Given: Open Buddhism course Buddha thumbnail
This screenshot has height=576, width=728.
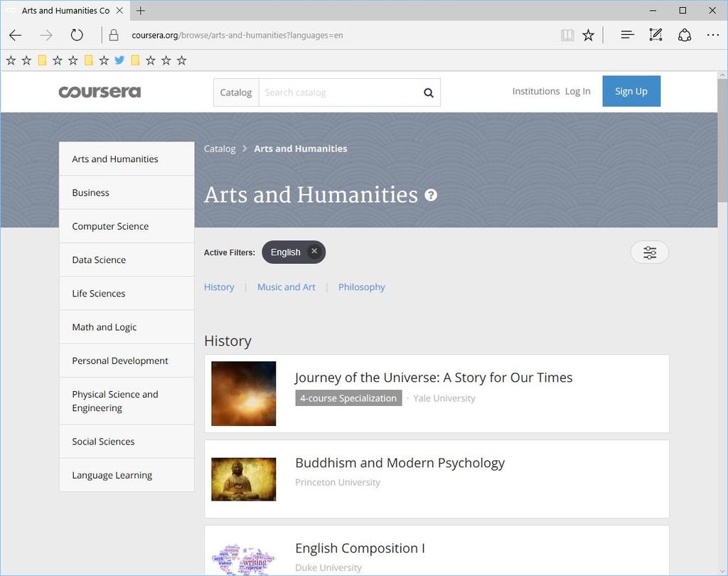Looking at the screenshot, I should point(244,479).
